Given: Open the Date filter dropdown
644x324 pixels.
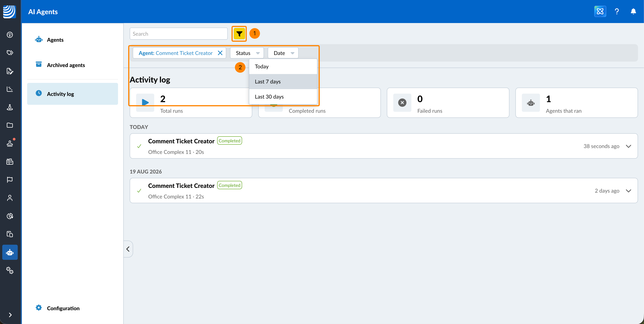Looking at the screenshot, I should click(x=283, y=53).
